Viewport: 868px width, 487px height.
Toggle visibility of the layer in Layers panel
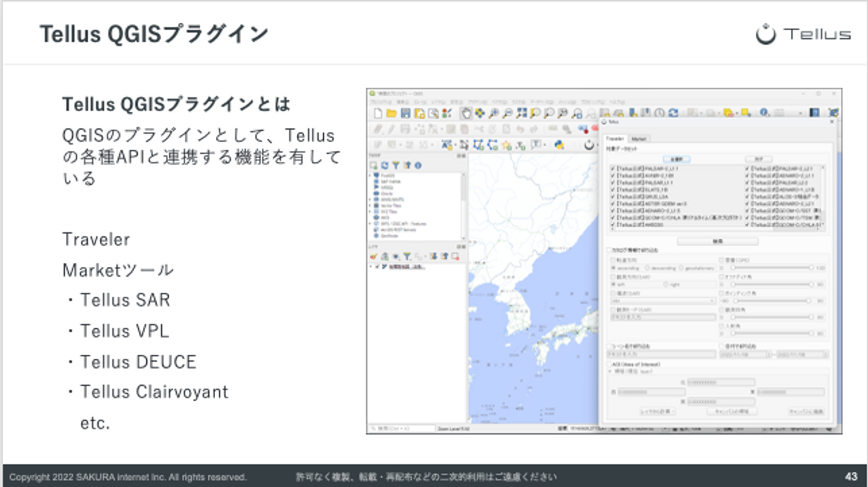pos(377,267)
